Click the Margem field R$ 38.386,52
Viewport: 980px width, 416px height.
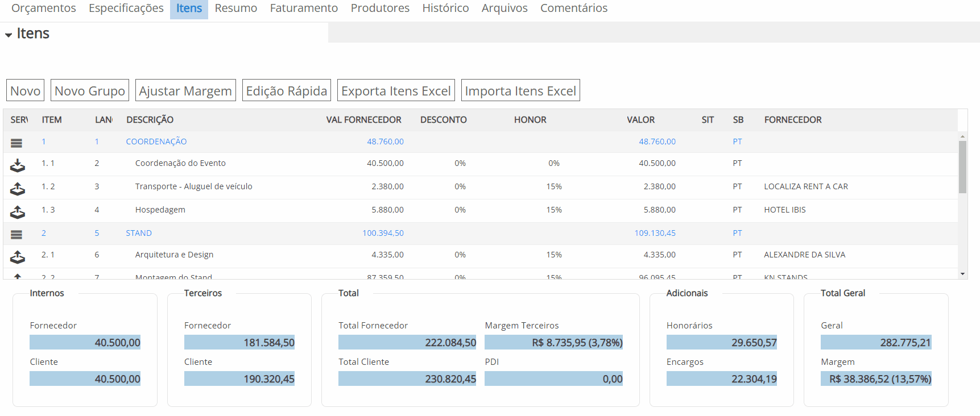tap(876, 378)
